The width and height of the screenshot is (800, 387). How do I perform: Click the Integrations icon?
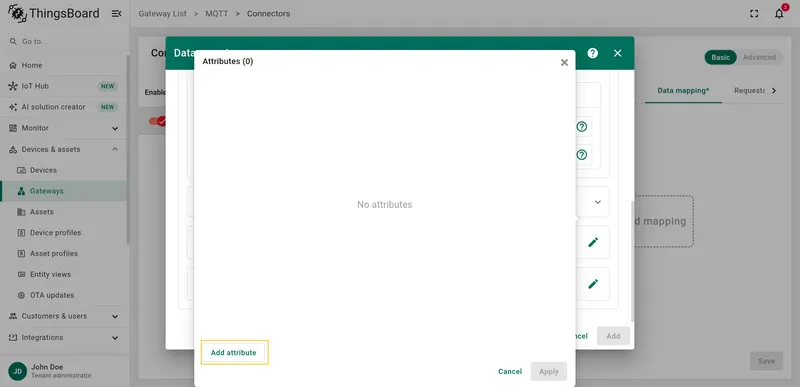(13, 338)
